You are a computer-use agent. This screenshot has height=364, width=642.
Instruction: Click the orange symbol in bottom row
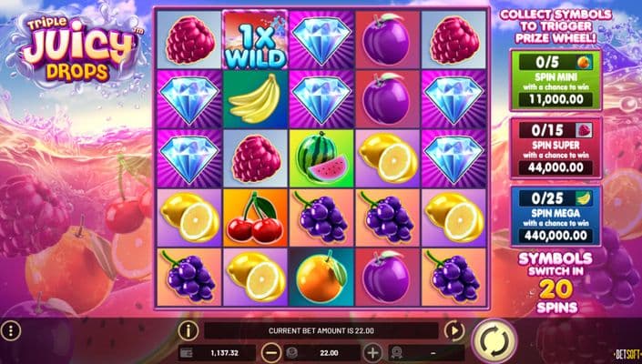pos(321,278)
